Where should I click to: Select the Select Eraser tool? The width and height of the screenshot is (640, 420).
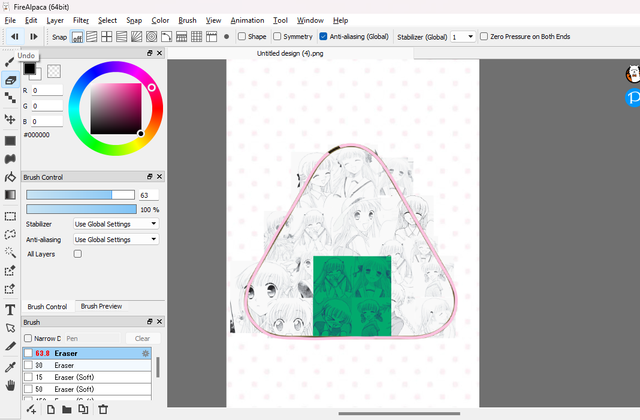(x=10, y=289)
